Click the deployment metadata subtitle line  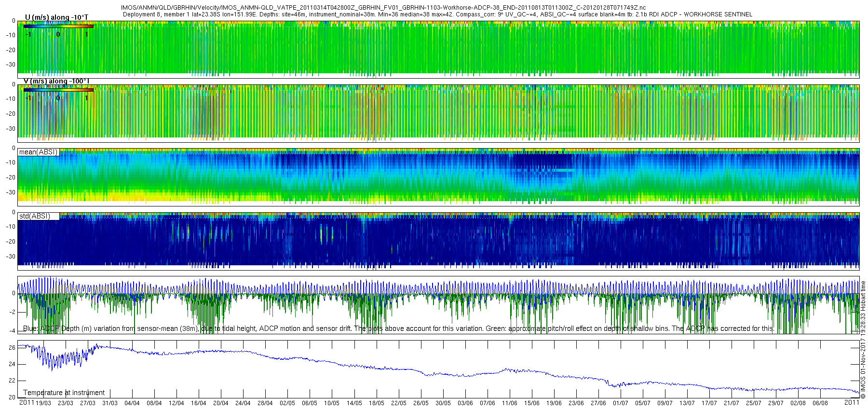pyautogui.click(x=437, y=14)
